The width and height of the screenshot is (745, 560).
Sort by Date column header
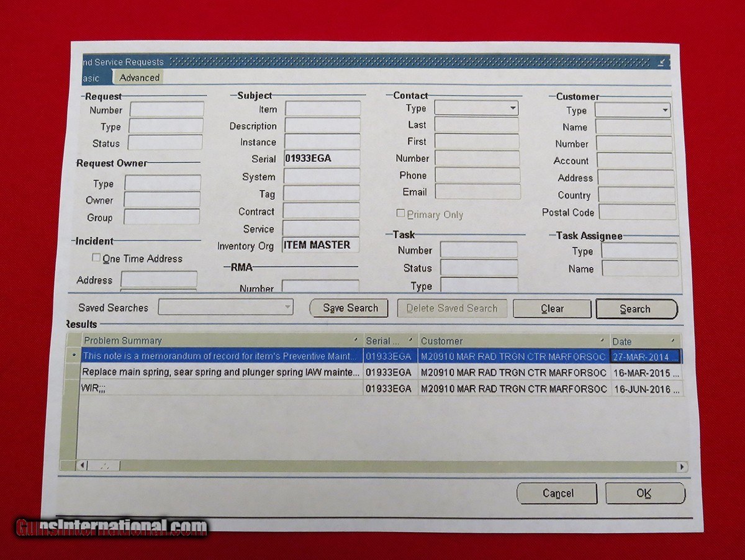644,341
